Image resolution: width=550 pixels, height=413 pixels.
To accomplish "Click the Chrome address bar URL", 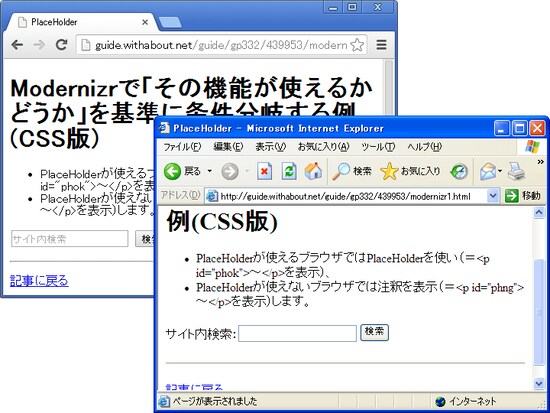I will click(221, 45).
